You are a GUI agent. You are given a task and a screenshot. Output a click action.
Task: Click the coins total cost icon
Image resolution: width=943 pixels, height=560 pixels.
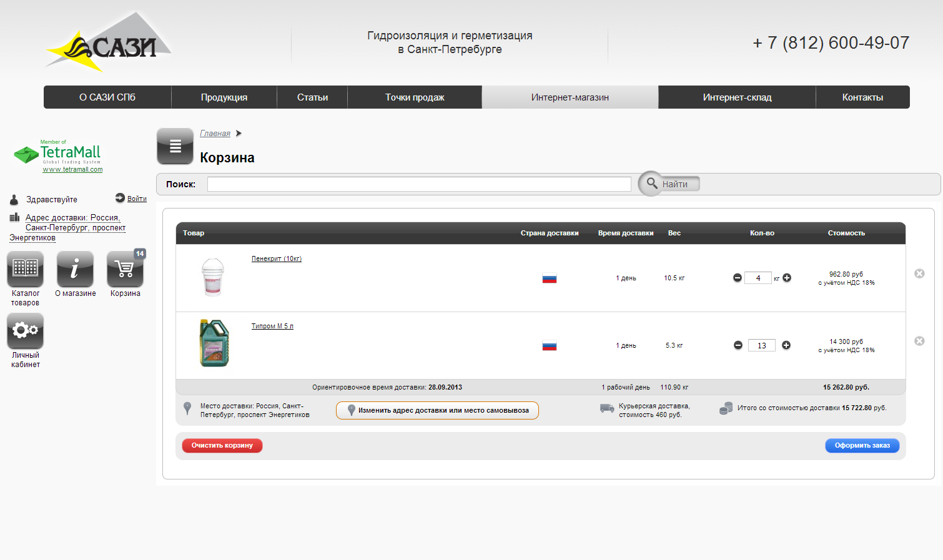[726, 408]
